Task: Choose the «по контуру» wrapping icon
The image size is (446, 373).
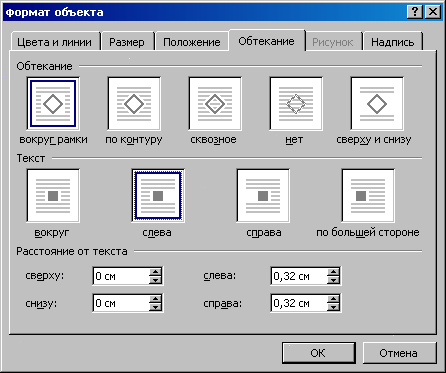Action: (134, 104)
